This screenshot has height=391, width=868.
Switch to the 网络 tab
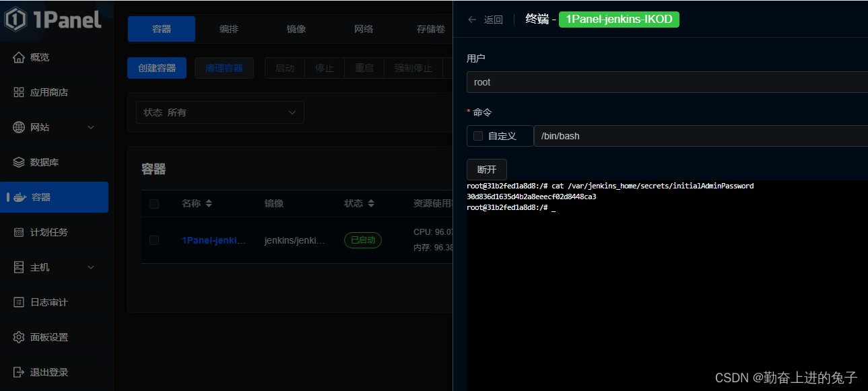tap(364, 29)
